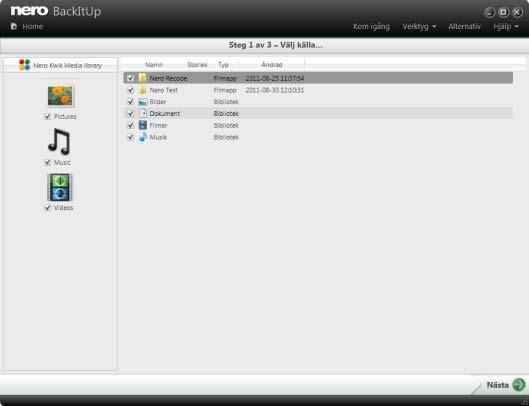Minimize the Nero BackItUp window

click(x=490, y=12)
